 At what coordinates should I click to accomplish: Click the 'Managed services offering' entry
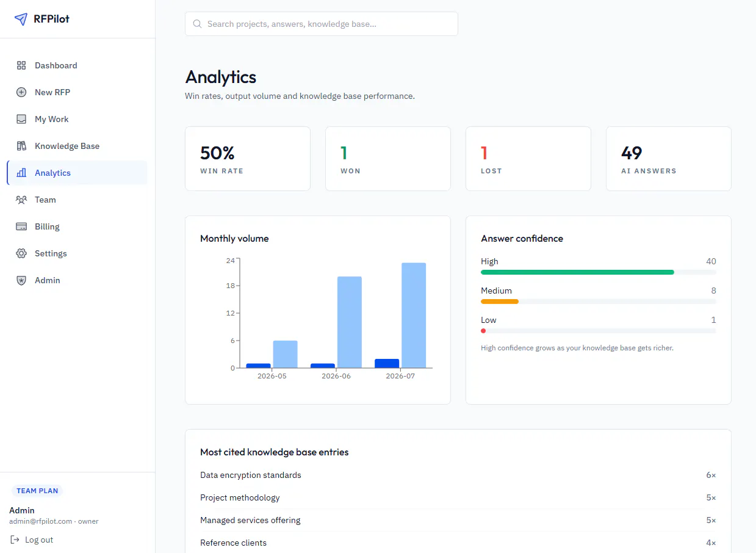(x=250, y=520)
